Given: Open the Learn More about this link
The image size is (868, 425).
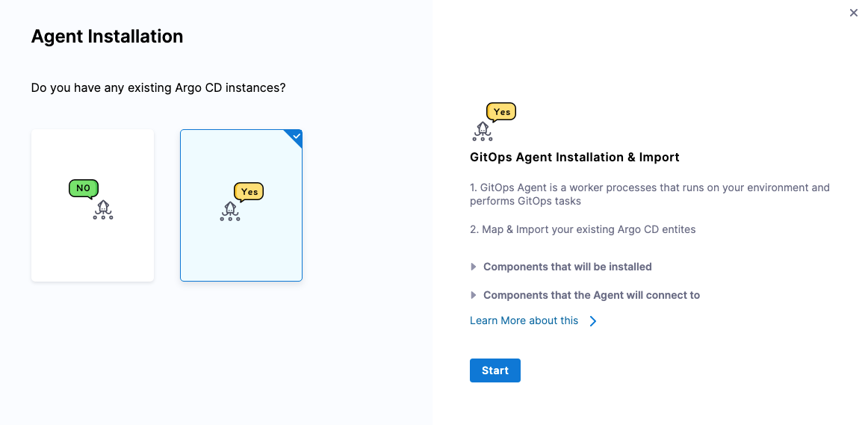Looking at the screenshot, I should [x=524, y=320].
